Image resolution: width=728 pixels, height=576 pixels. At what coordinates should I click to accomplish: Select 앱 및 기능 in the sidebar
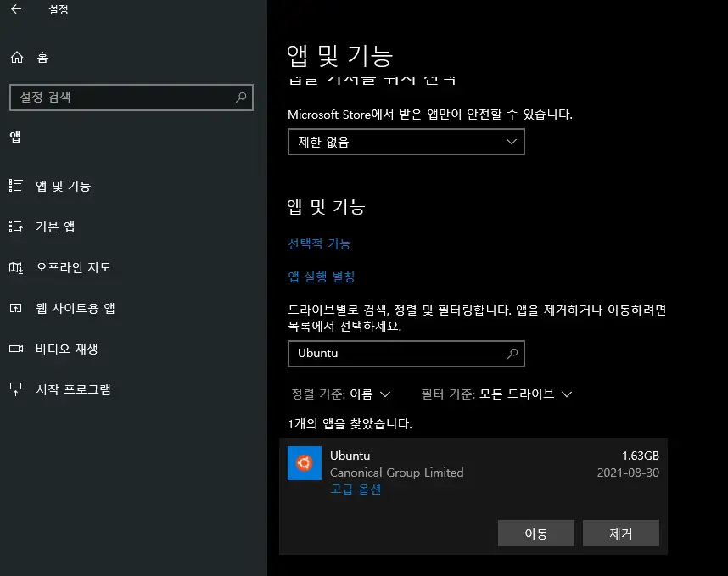tap(63, 186)
